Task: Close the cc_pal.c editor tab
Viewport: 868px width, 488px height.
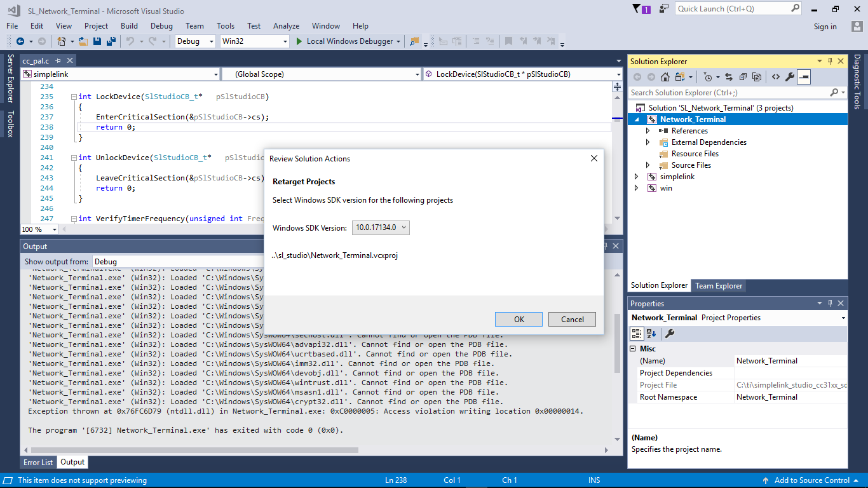Action: [x=70, y=60]
